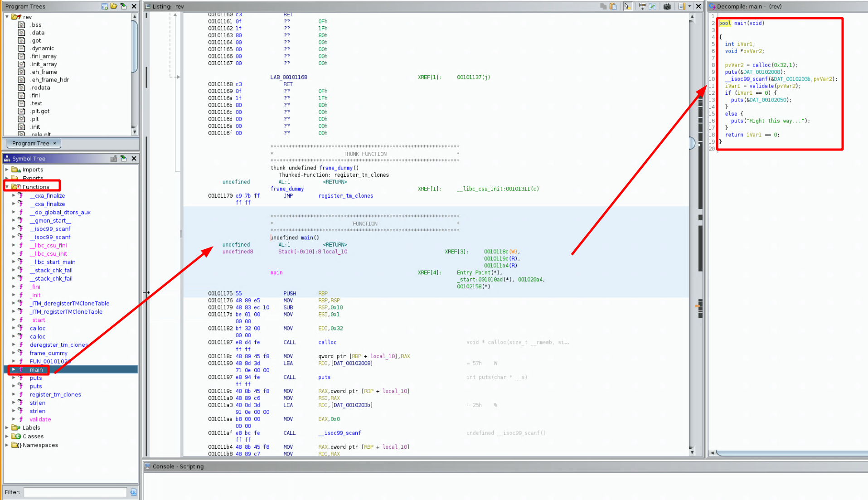This screenshot has height=500, width=868.
Task: Expand the Imports folder in Symbol Tree
Action: pyautogui.click(x=7, y=170)
